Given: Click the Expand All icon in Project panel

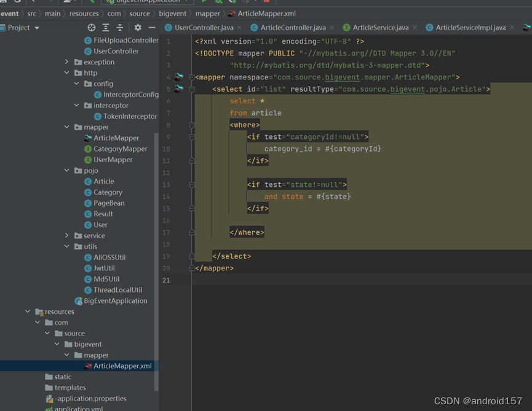Looking at the screenshot, I should [x=106, y=28].
